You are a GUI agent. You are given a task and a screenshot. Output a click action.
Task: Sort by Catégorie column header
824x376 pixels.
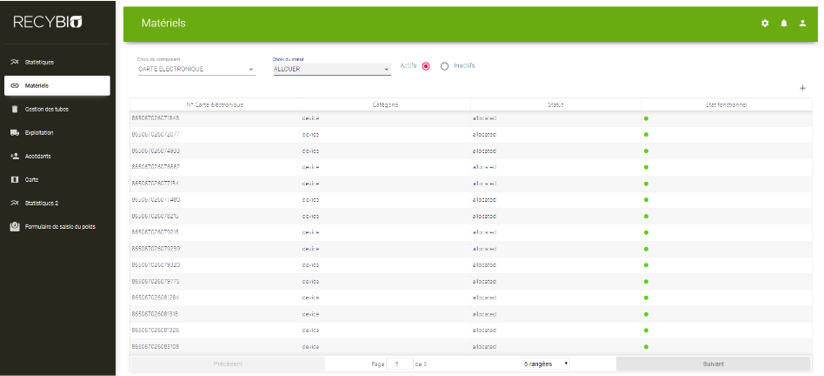coord(385,105)
